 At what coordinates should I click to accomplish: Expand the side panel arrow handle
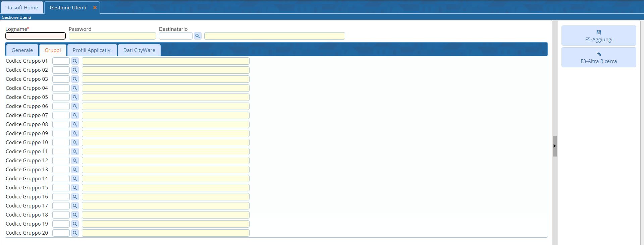pyautogui.click(x=554, y=146)
